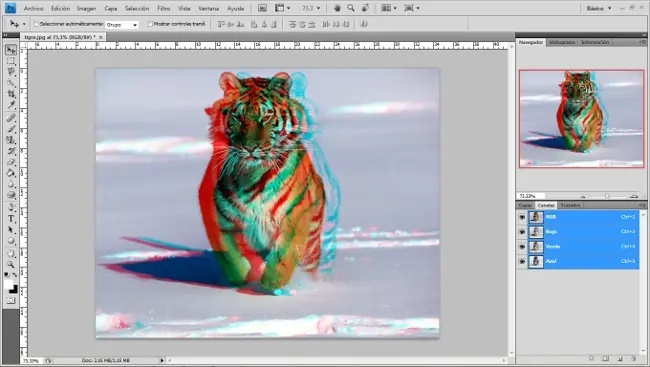Select the Brush tool
The height and width of the screenshot is (367, 650).
pos(11,129)
